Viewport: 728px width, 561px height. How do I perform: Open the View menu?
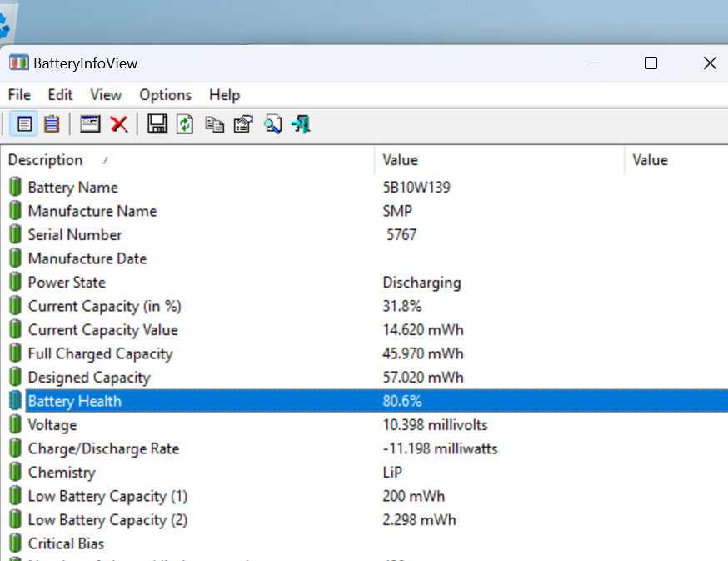(x=106, y=95)
